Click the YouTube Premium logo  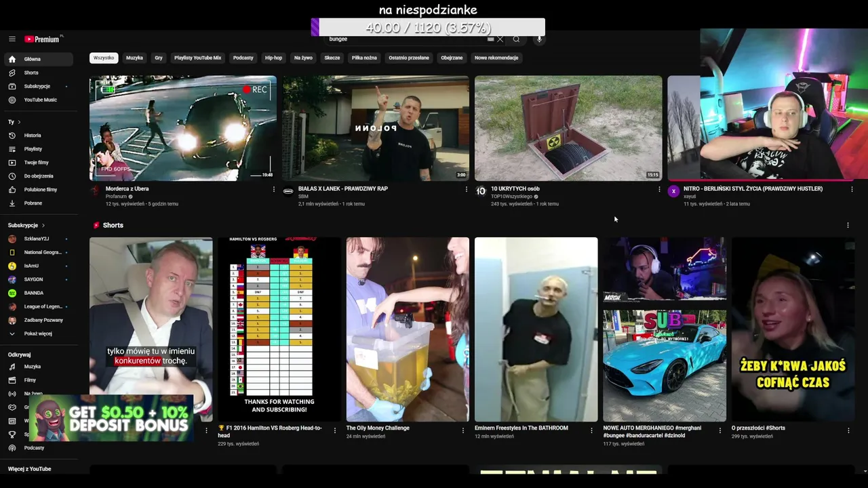(43, 39)
